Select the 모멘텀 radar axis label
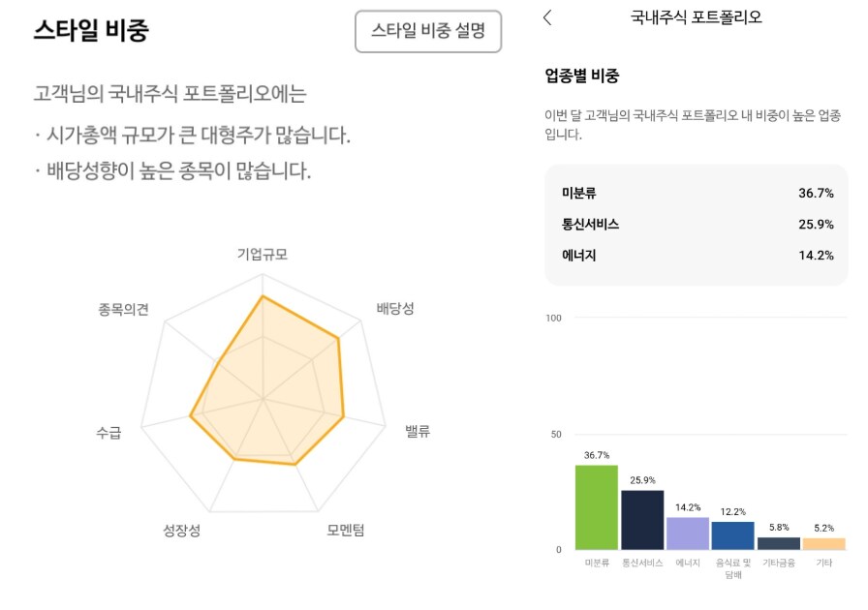868x610 pixels. tap(346, 531)
